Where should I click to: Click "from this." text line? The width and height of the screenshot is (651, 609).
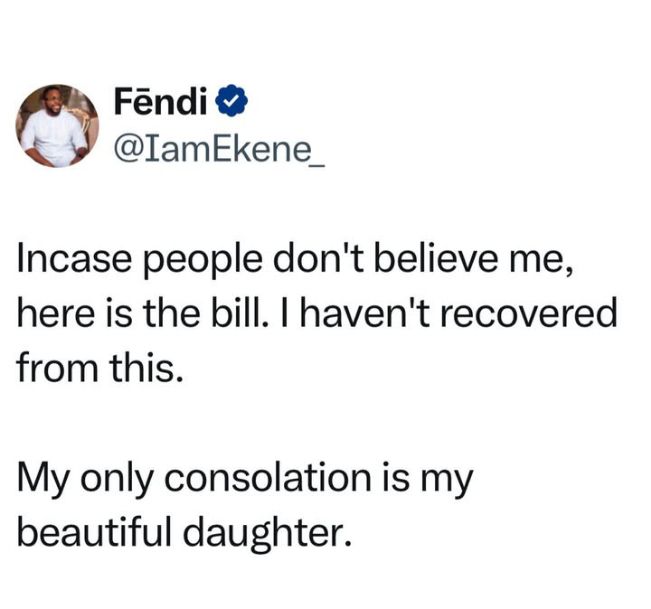(x=100, y=369)
